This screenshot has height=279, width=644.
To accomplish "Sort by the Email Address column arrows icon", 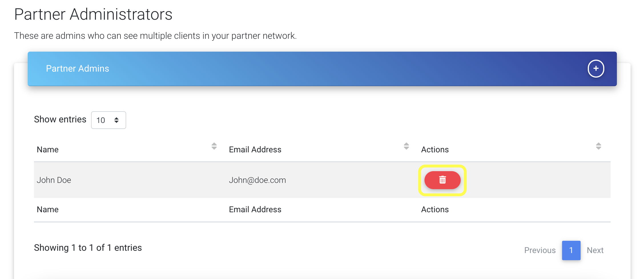I will [406, 146].
